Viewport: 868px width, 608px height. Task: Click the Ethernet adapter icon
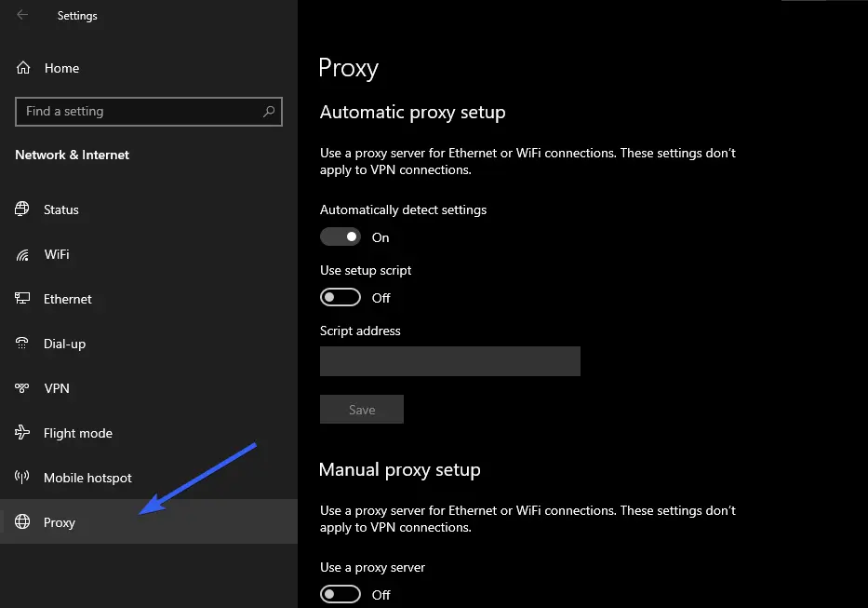(20, 299)
